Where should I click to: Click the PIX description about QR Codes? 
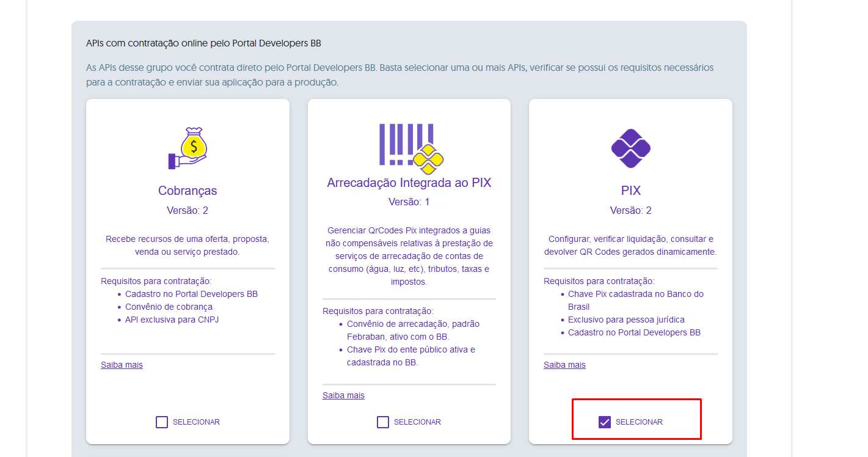tap(630, 245)
